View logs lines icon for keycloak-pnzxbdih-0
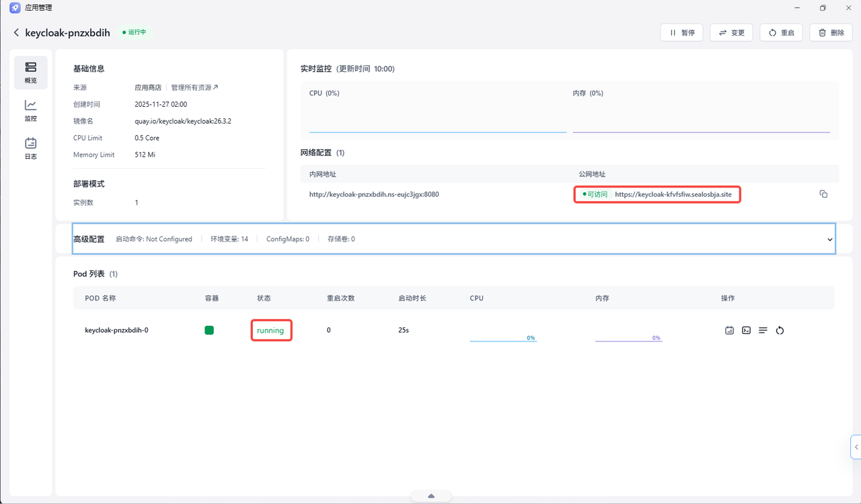861x504 pixels. click(763, 330)
